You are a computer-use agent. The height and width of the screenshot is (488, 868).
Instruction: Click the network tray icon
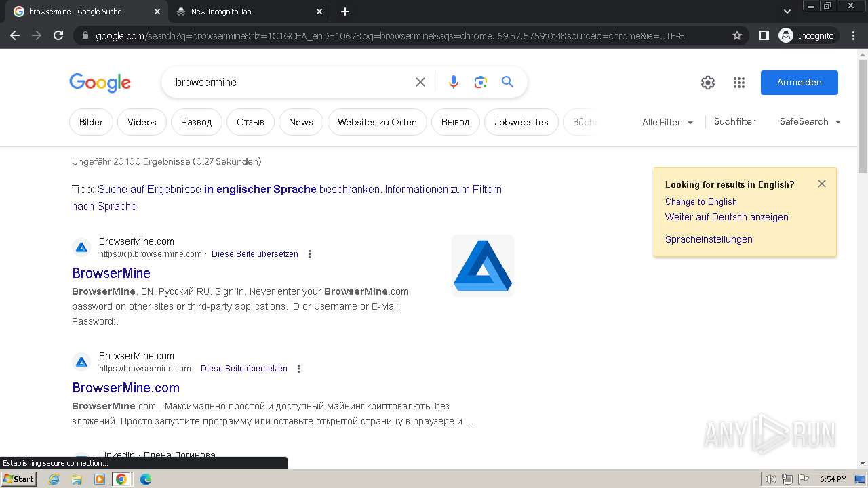[787, 479]
